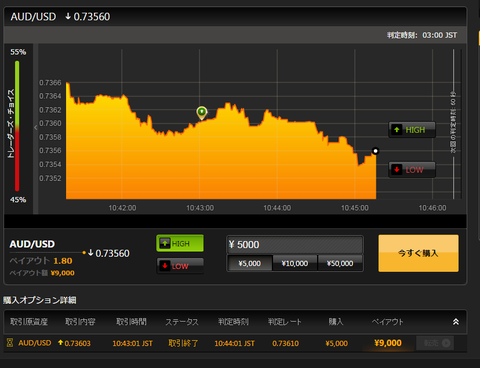Click the vertical next-expiry countdown line
This screenshot has height=368, width=480.
[453, 124]
